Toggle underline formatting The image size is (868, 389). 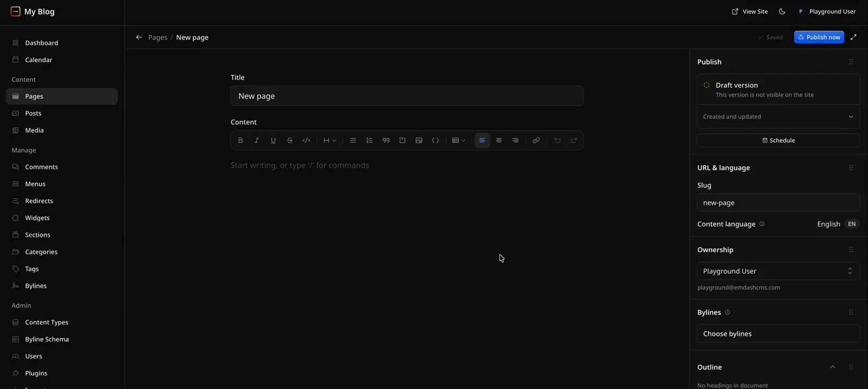[273, 141]
